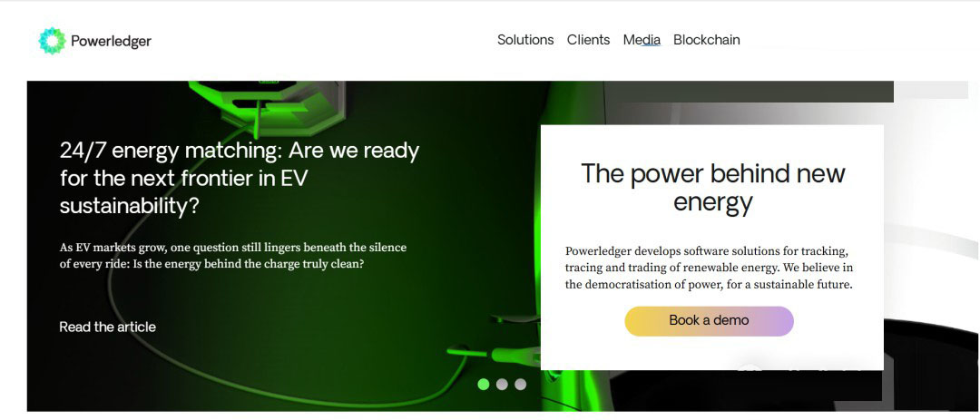Image resolution: width=980 pixels, height=420 pixels.
Task: Click the Powerledger green starburst logo icon
Action: point(52,41)
